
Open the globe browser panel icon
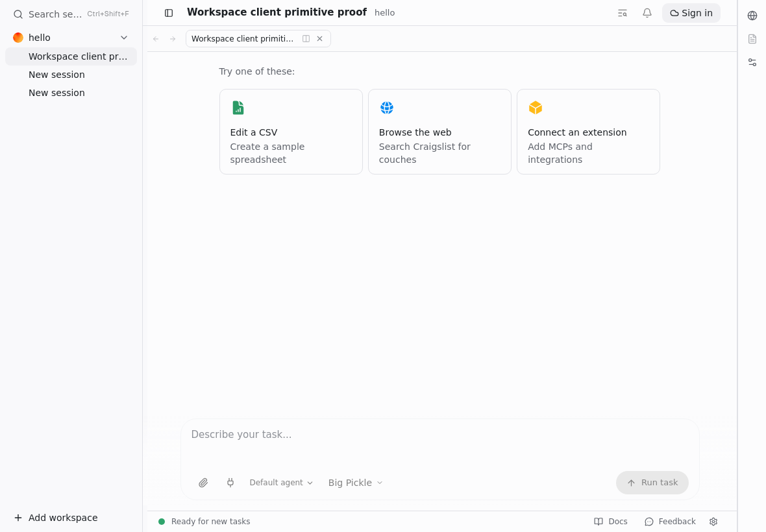(x=752, y=16)
